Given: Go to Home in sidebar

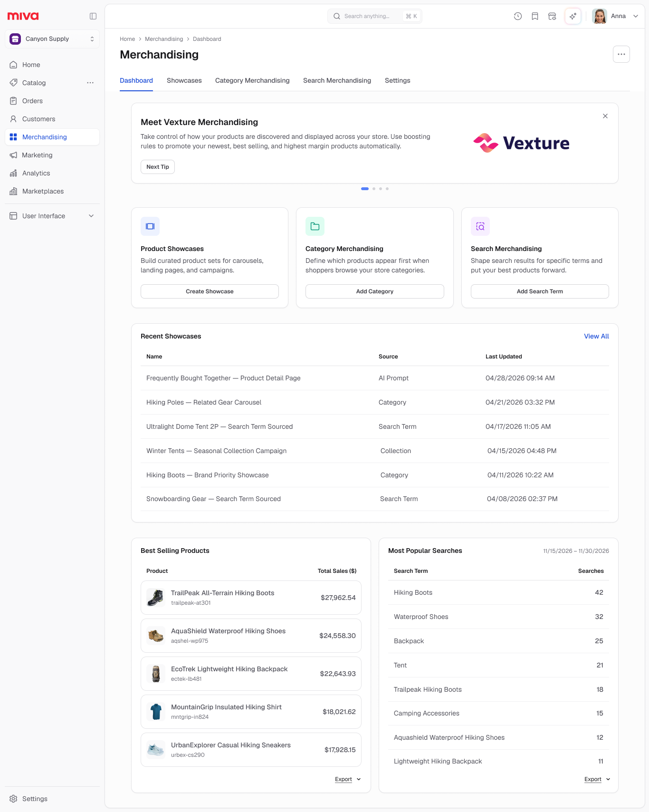Looking at the screenshot, I should (52, 65).
